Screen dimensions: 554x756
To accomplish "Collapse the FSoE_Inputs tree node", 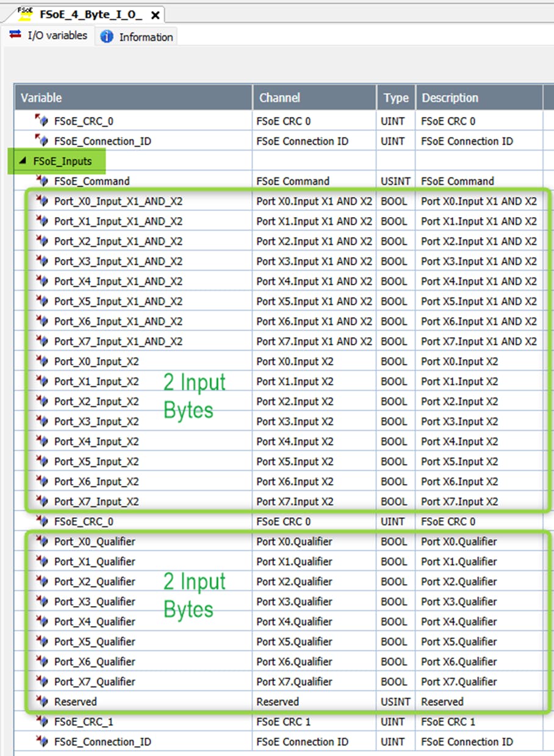I will pos(23,162).
